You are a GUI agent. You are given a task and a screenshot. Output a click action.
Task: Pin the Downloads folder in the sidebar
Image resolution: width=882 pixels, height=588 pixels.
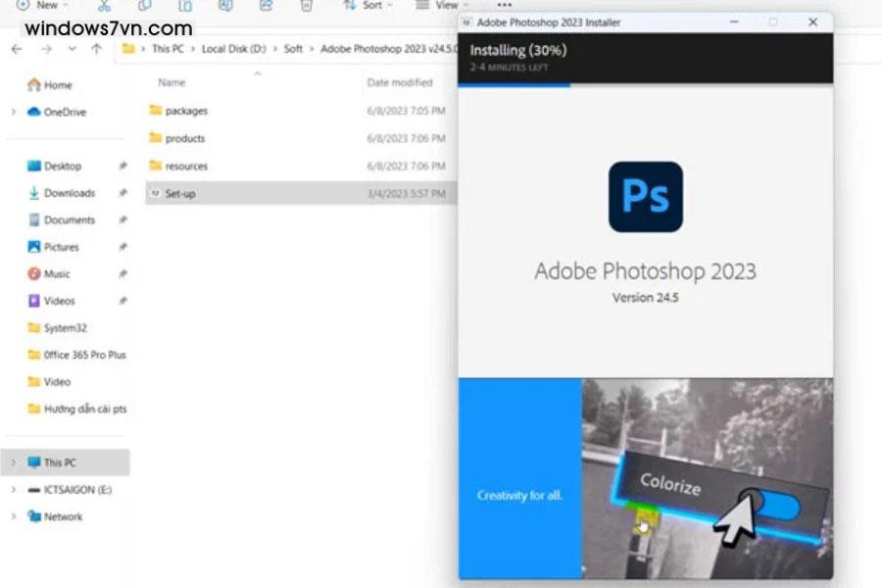(123, 193)
